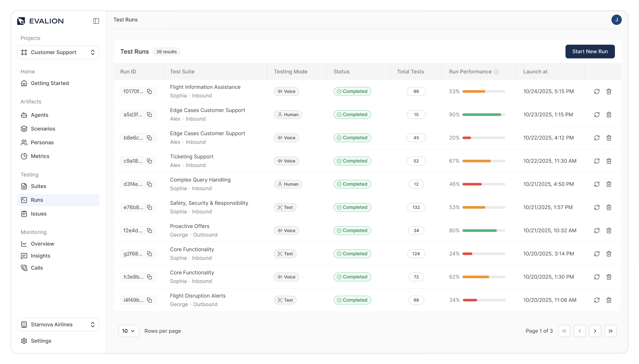Screen dimensions: 639x364
Task: Switch to the Issues section
Action: 39,214
